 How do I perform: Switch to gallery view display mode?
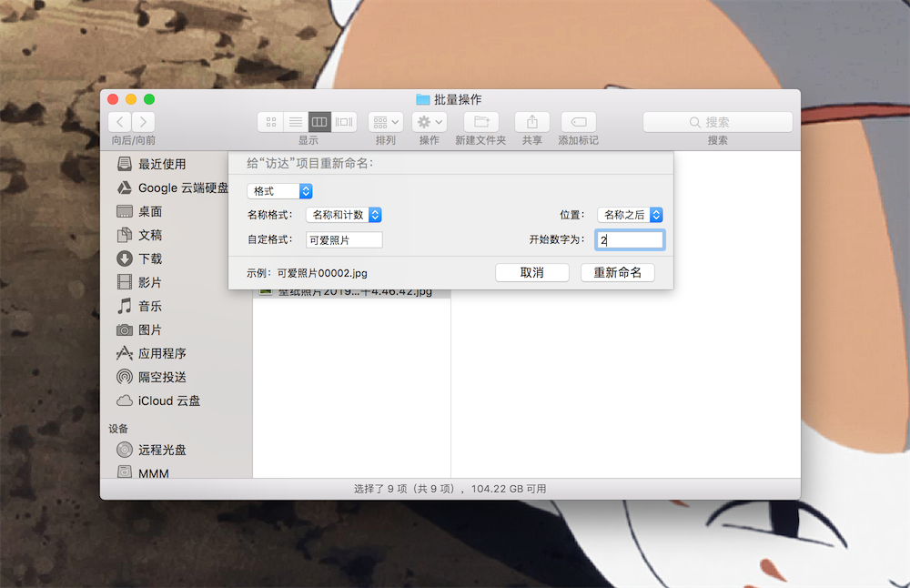pos(344,120)
